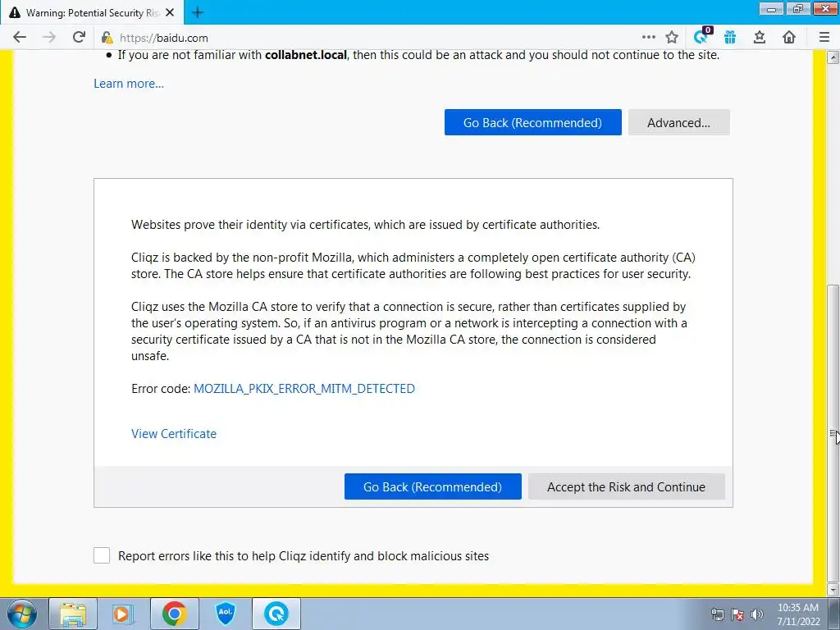Open the hamburger application menu
This screenshot has height=630, width=840.
[824, 37]
